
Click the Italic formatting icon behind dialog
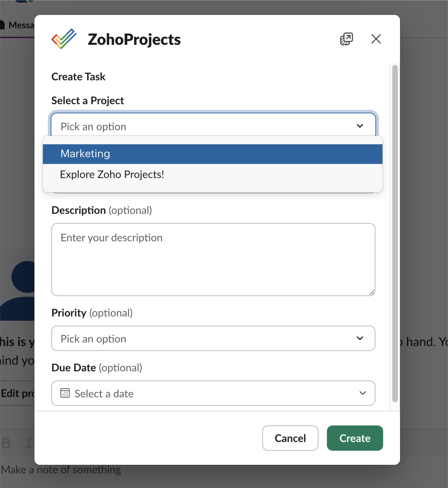pos(29,443)
